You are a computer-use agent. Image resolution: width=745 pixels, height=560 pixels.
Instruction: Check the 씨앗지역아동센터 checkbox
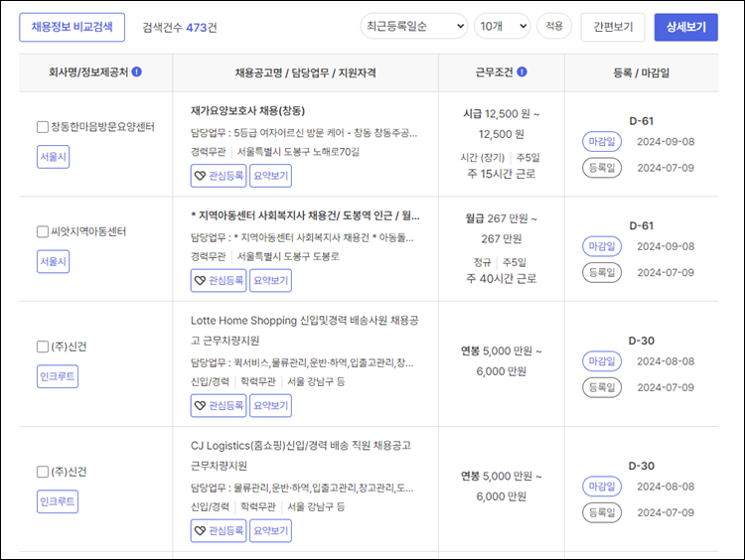43,231
